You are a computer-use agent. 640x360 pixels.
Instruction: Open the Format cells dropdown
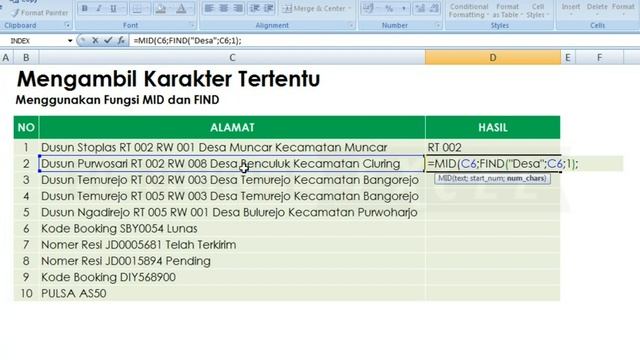[623, 10]
